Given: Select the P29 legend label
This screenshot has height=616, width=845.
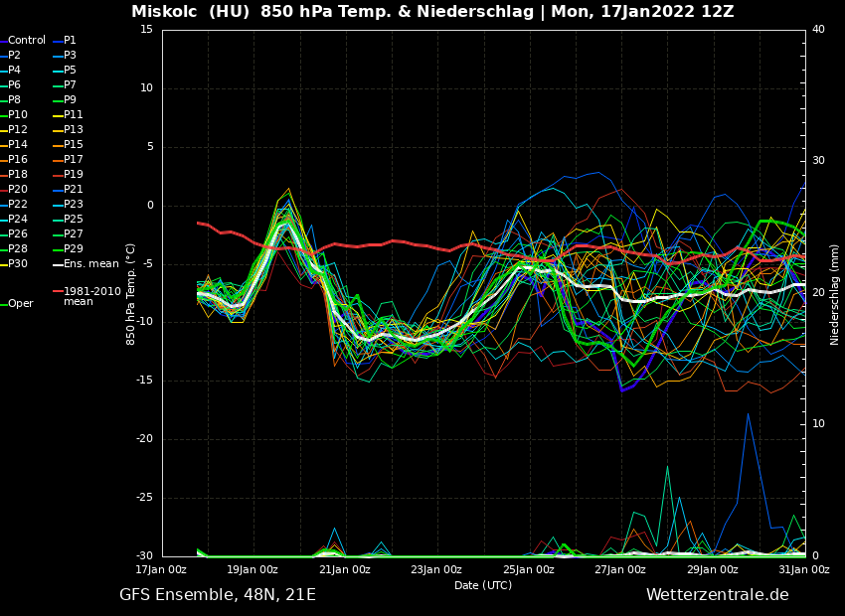Looking at the screenshot, I should point(73,249).
